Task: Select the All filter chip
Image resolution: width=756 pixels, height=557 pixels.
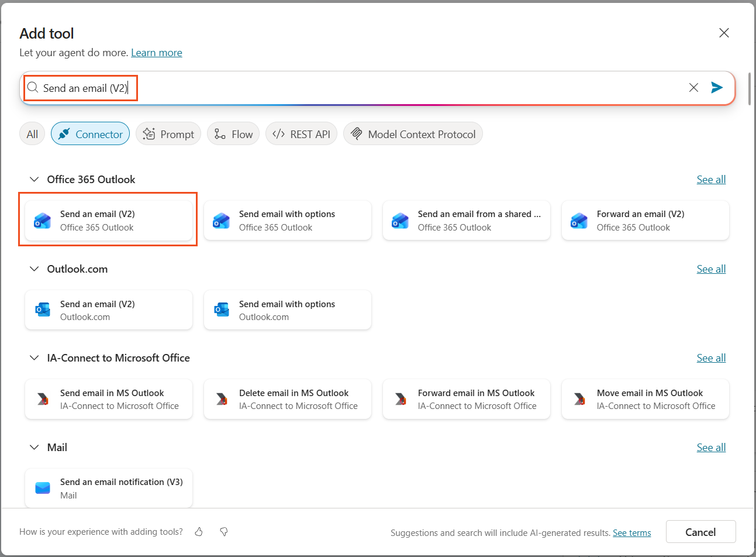Action: 32,133
